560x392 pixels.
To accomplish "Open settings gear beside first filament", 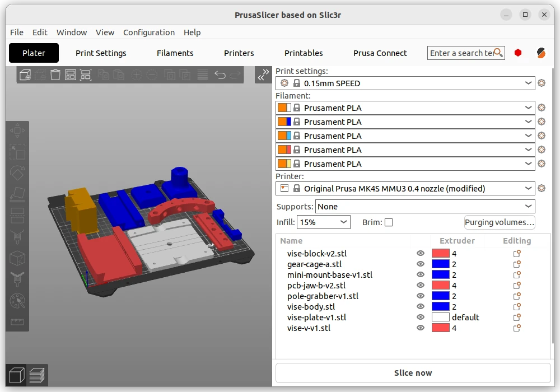I will tap(542, 108).
